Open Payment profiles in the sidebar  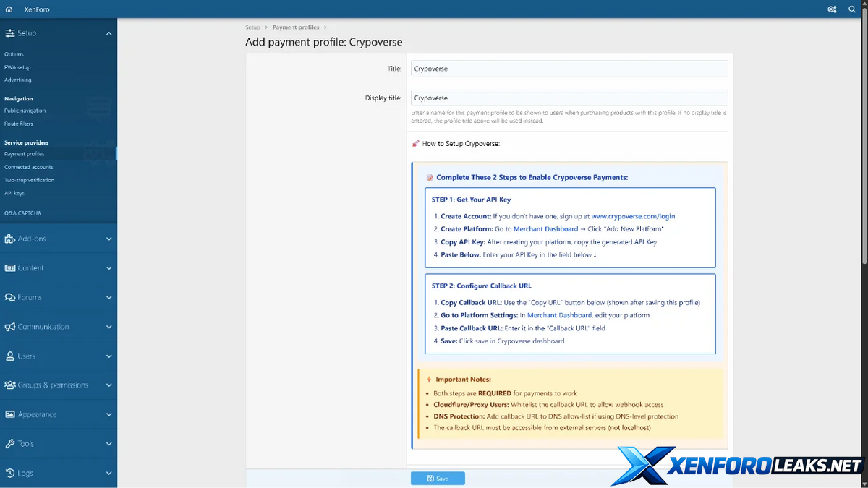point(25,154)
